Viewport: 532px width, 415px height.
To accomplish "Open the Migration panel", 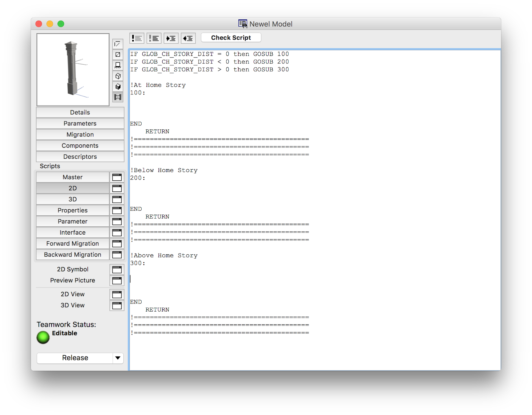I will [80, 134].
